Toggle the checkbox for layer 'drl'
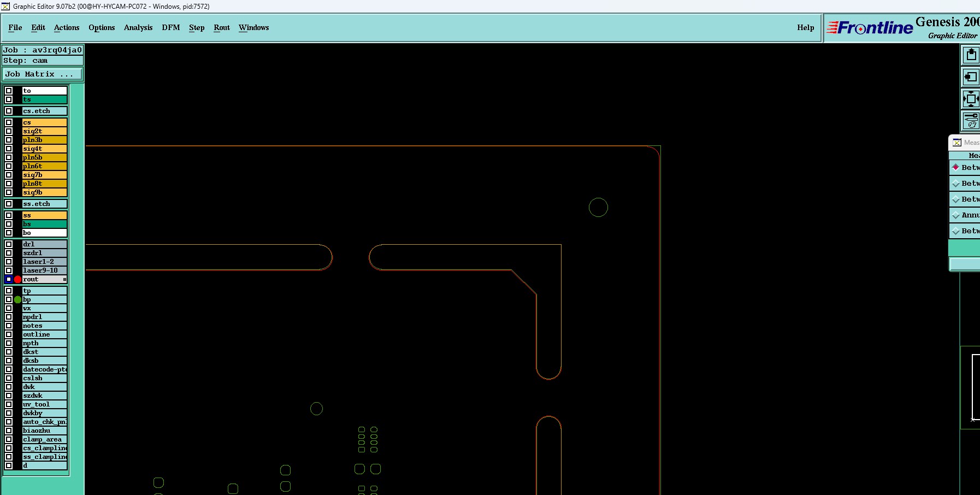Screen dimensions: 980x495 [x=9, y=244]
